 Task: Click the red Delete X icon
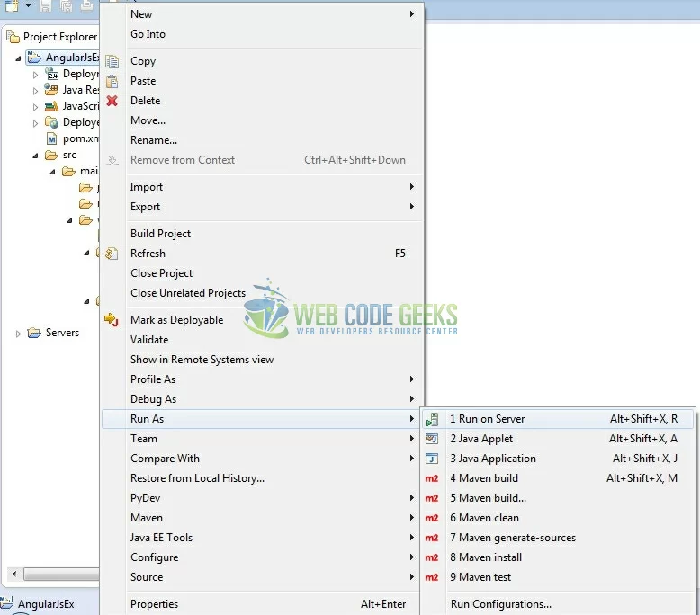coord(112,101)
